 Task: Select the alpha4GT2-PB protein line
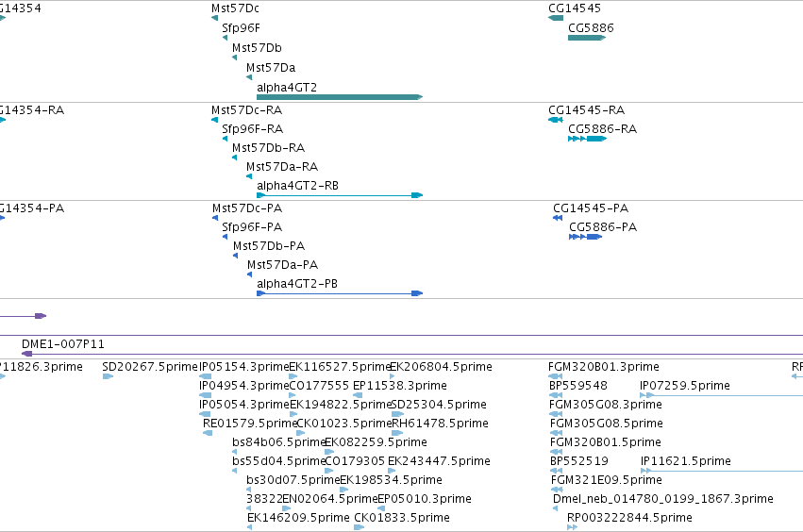click(x=340, y=293)
